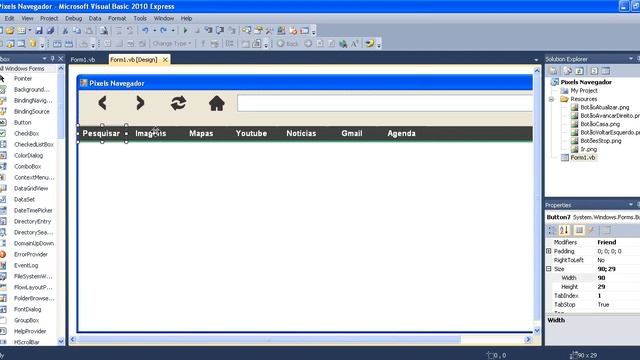Open the Undo history dropdown arrow

click(154, 31)
